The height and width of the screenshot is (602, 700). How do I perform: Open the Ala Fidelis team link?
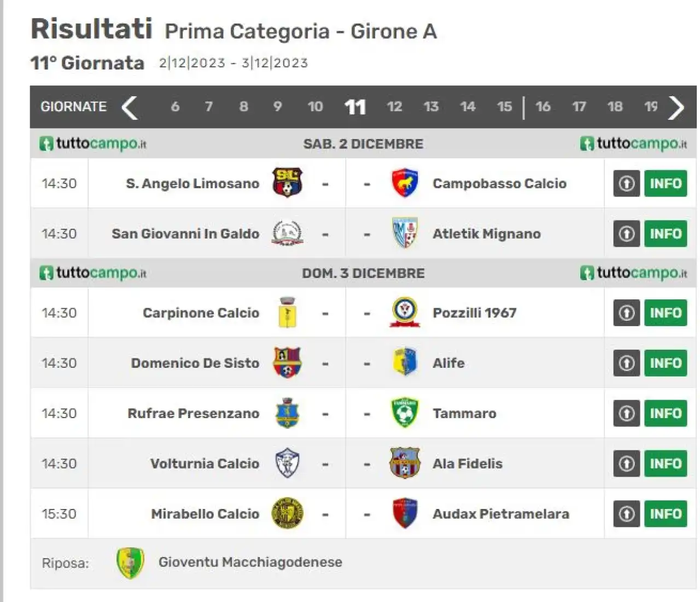point(467,464)
